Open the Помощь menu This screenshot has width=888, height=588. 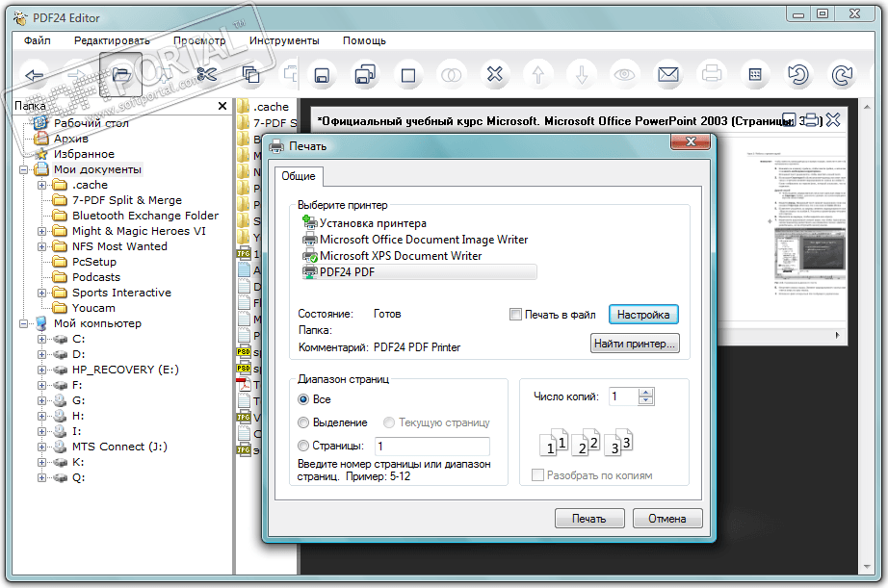pos(364,40)
